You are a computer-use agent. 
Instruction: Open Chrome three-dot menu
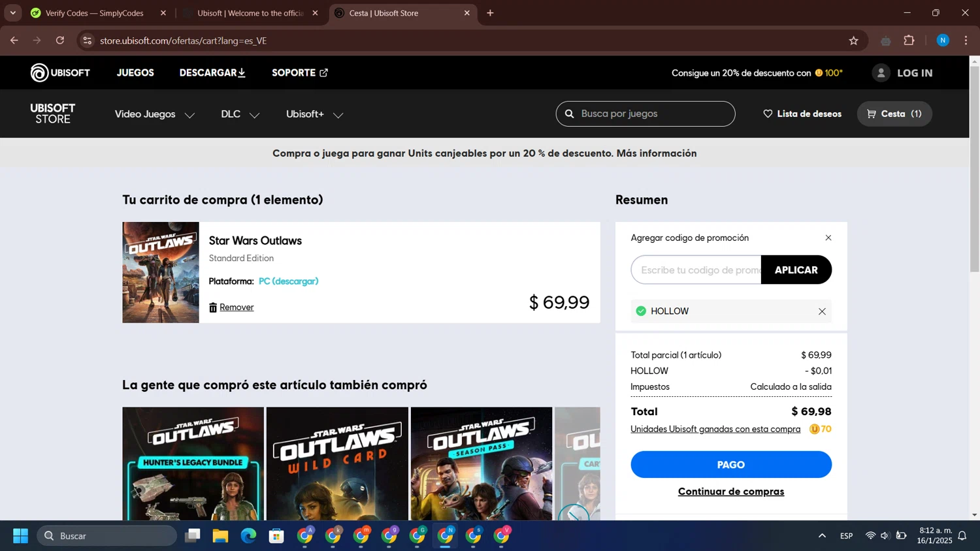click(x=966, y=40)
